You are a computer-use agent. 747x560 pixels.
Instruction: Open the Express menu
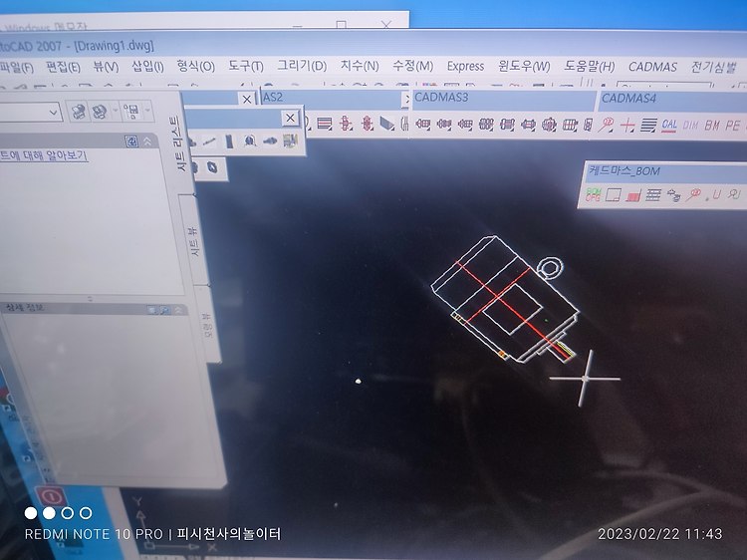click(x=465, y=66)
